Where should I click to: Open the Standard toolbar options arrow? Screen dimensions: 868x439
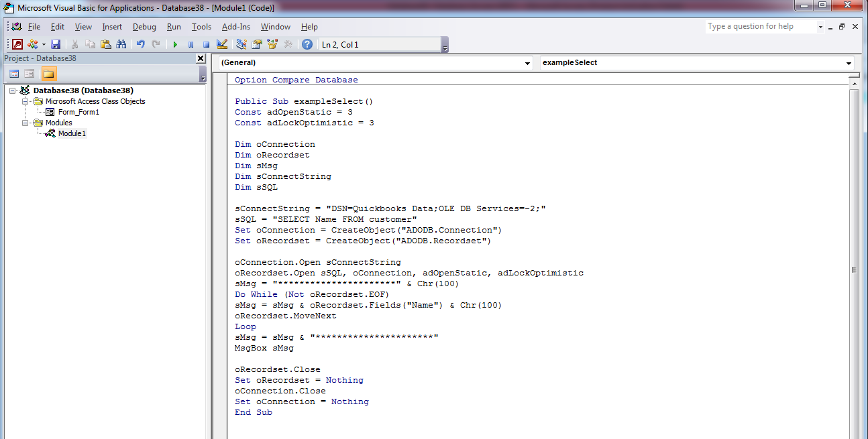(x=445, y=46)
